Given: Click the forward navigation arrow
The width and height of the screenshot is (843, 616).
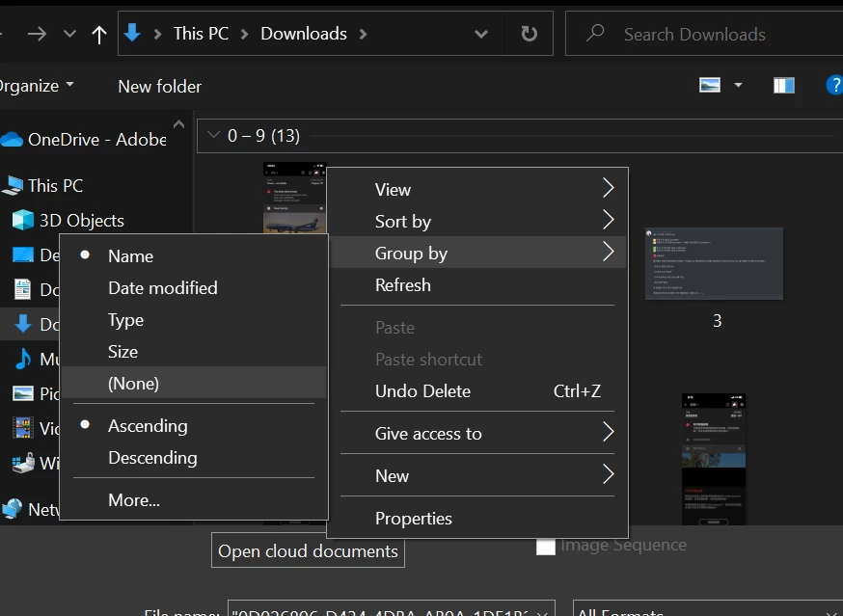Looking at the screenshot, I should click(37, 35).
